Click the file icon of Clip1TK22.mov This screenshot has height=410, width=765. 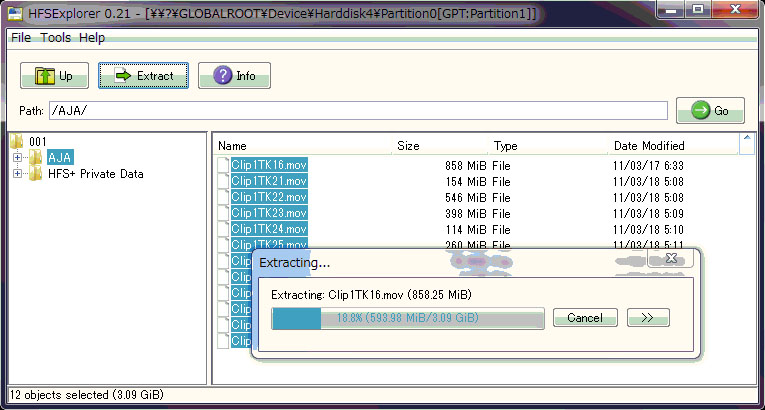[x=223, y=198]
